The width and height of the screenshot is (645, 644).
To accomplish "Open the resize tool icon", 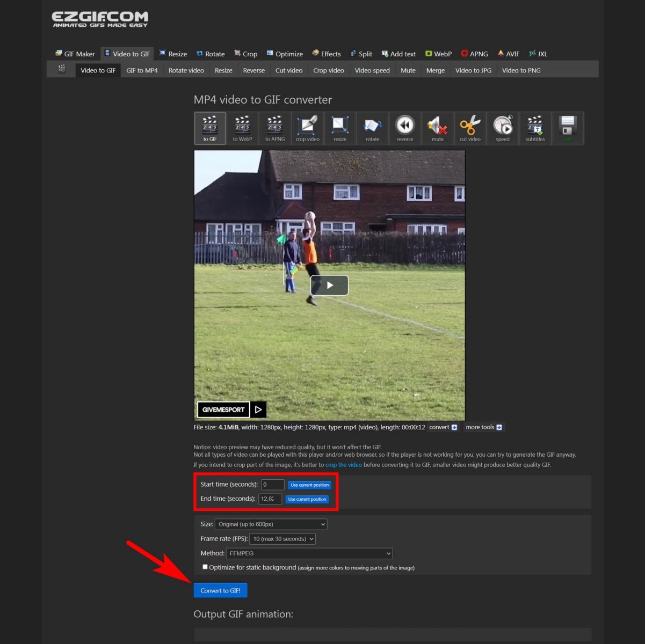I will [340, 128].
